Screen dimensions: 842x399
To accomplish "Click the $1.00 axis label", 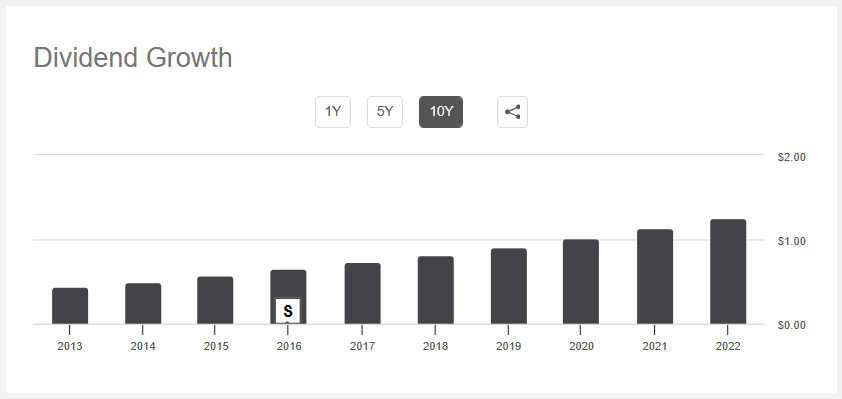I will [791, 241].
